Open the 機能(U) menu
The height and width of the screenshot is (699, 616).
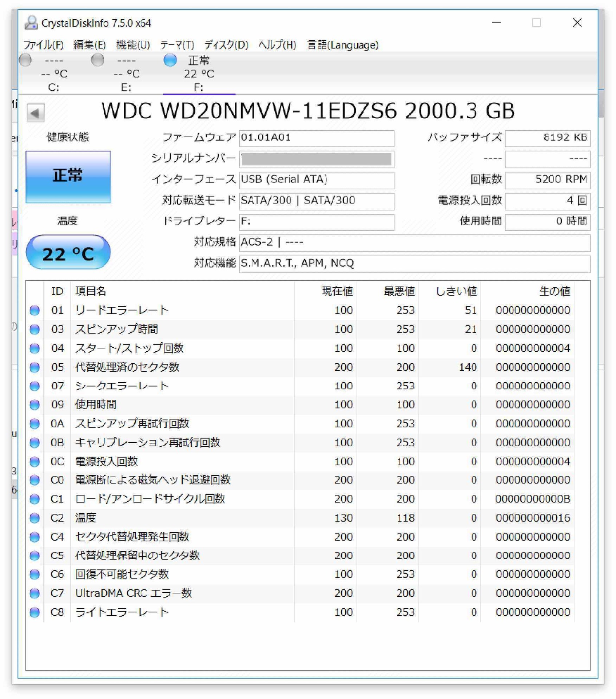point(133,45)
